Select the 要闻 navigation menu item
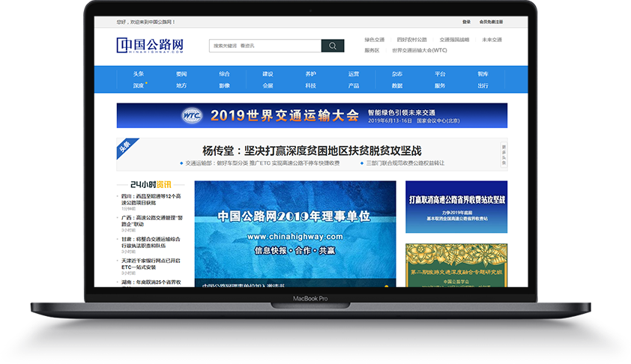 tap(181, 74)
